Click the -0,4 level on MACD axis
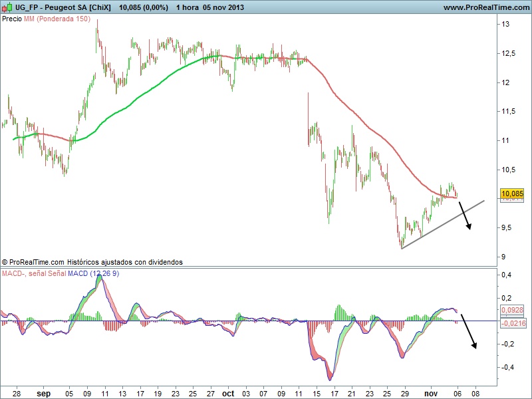This screenshot has width=532, height=399. pyautogui.click(x=507, y=367)
